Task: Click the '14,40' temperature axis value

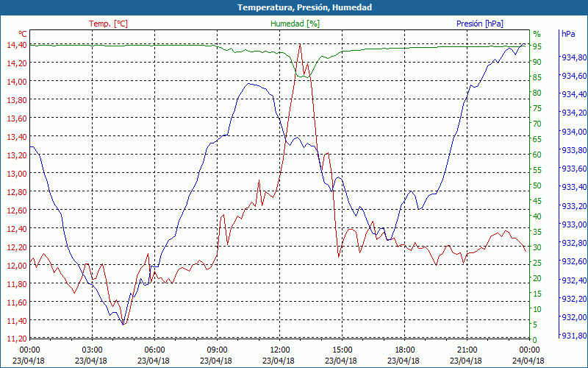Action: [x=16, y=45]
